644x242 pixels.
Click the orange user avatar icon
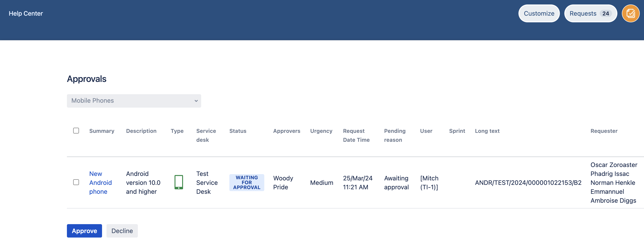coord(630,13)
